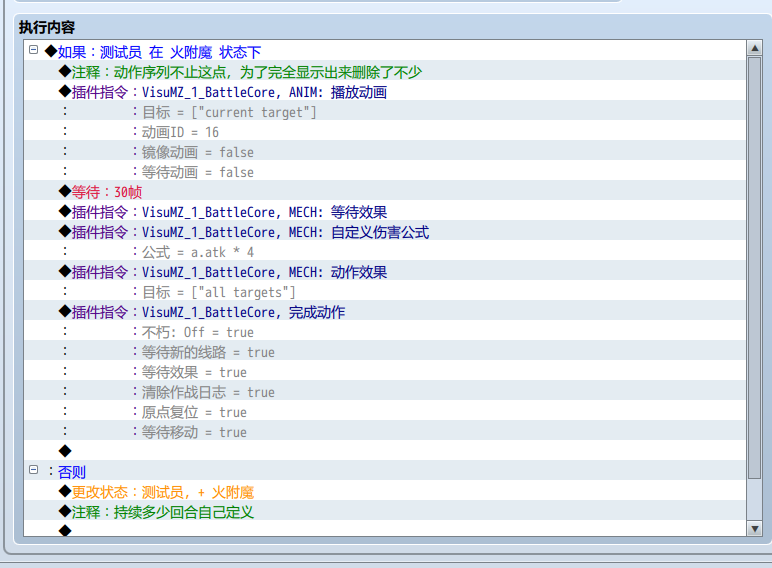Viewport: 772px width, 568px height.
Task: Collapse the 否则 branch
Action: (x=33, y=470)
